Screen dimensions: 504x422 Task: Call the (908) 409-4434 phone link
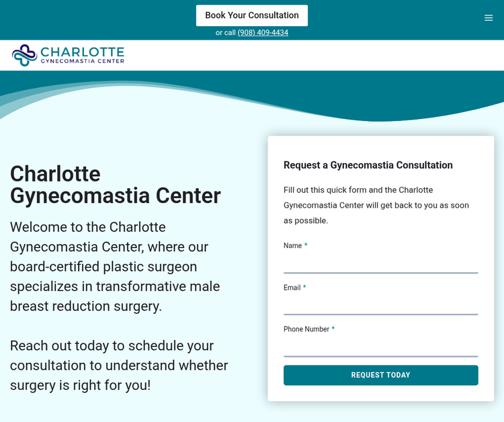[x=263, y=33]
